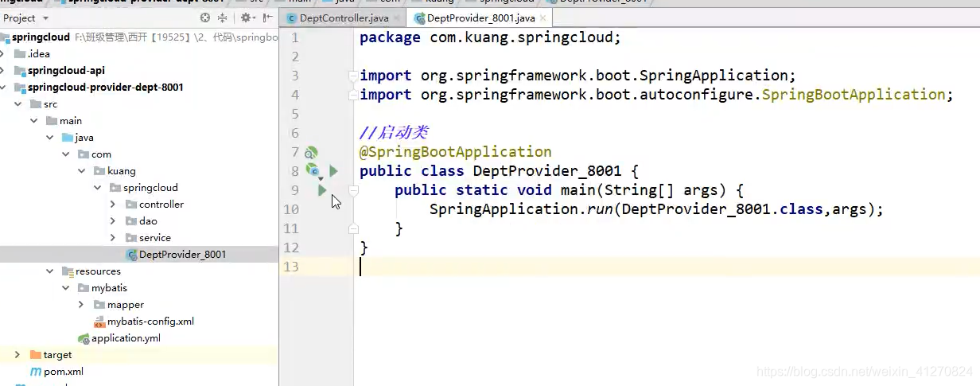980x386 pixels.
Task: Click the dao package label
Action: point(148,221)
